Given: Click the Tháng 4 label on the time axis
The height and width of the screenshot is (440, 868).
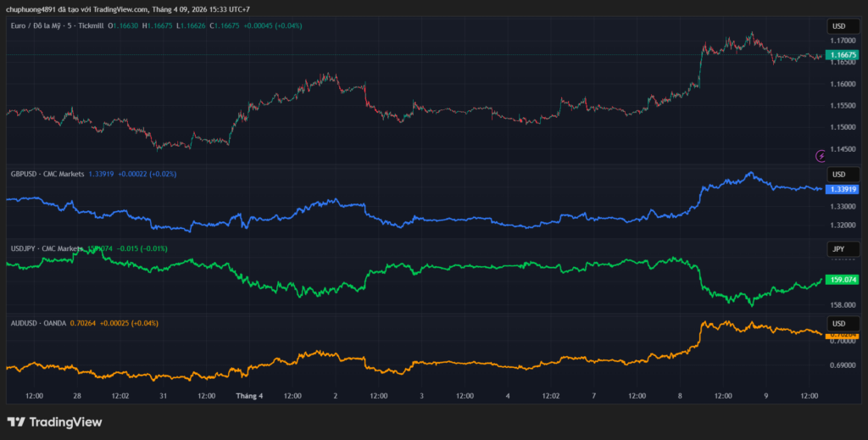Looking at the screenshot, I should click(x=249, y=395).
